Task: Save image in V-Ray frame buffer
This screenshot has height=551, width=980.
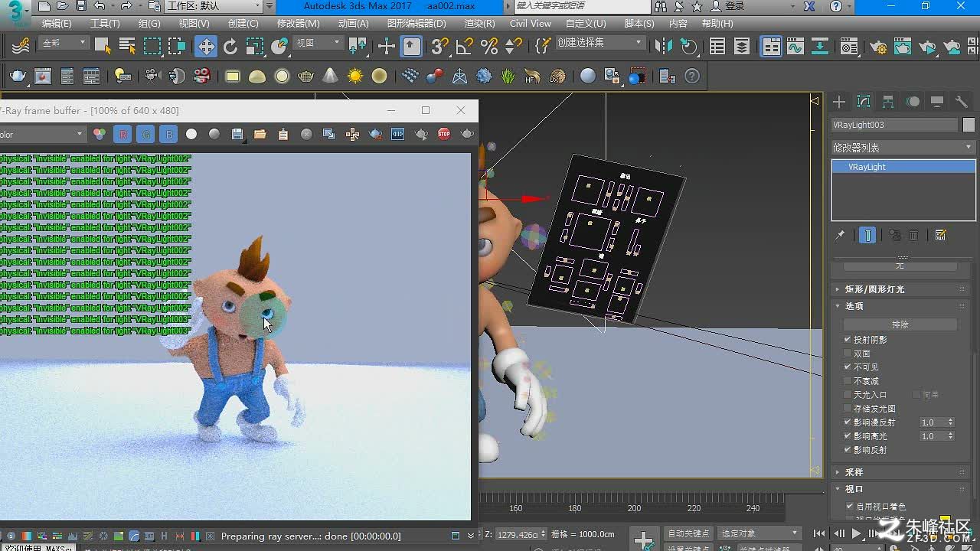Action: (237, 135)
